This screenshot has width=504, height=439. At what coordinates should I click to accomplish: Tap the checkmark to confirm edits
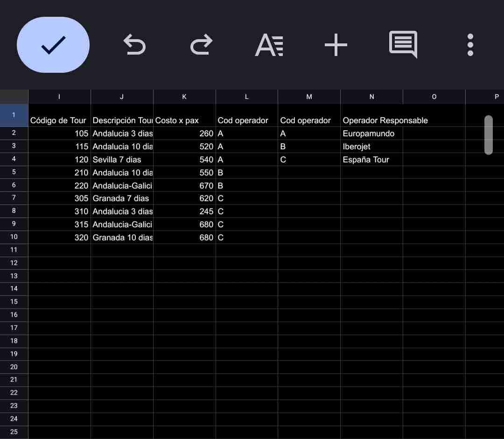click(x=53, y=45)
